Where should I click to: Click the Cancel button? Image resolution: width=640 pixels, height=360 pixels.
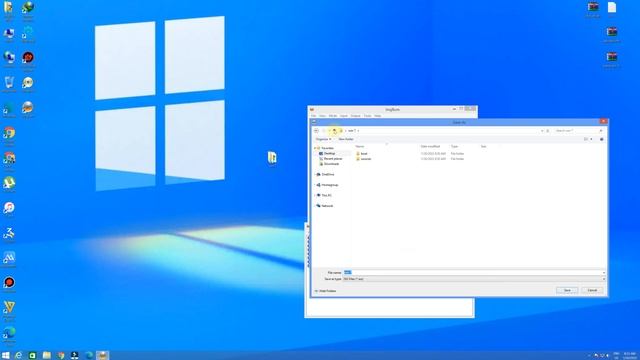pyautogui.click(x=592, y=290)
